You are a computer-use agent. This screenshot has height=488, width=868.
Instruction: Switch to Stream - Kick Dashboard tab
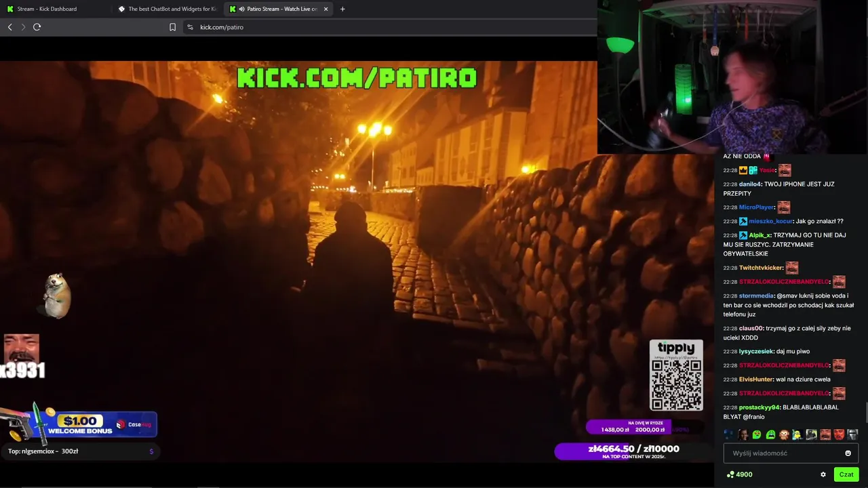tap(56, 9)
